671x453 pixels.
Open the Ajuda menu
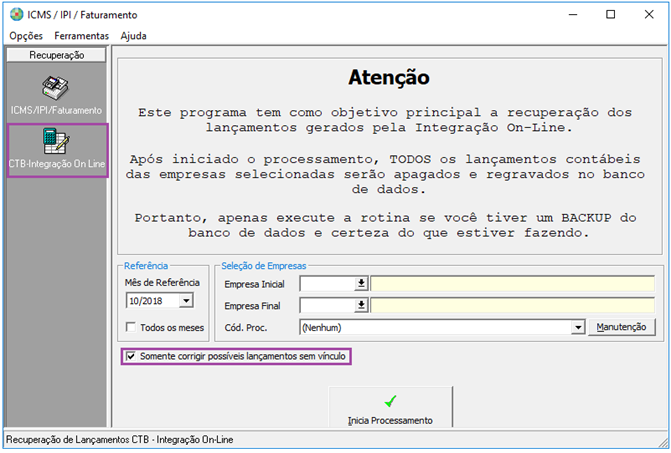(x=134, y=36)
